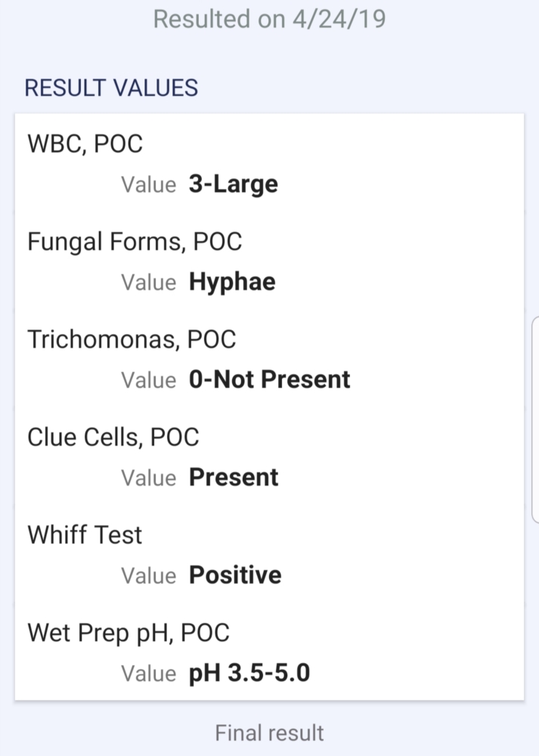Tap the Final result status label
The image size is (539, 756).
click(x=269, y=733)
